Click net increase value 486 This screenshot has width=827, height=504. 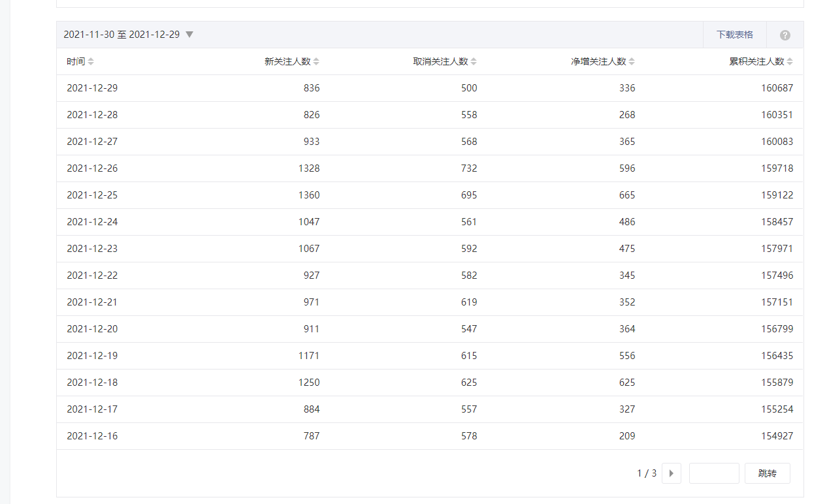pyautogui.click(x=627, y=222)
